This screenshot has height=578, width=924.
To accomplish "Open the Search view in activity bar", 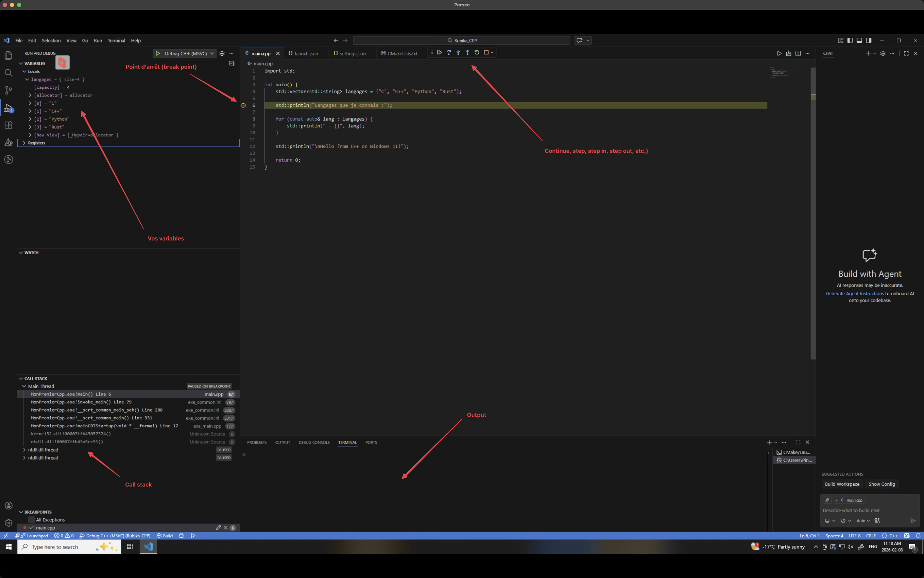I will click(x=8, y=72).
